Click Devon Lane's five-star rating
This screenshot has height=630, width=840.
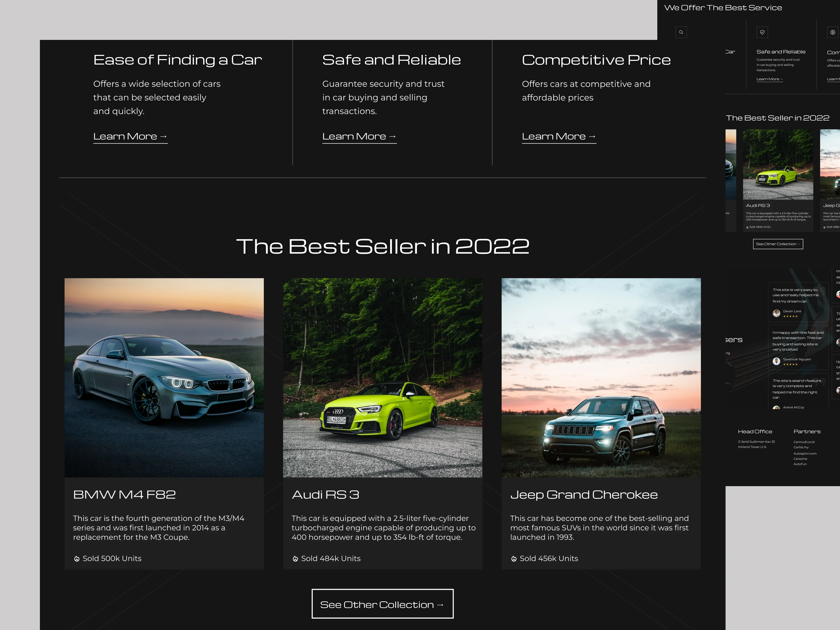point(790,317)
